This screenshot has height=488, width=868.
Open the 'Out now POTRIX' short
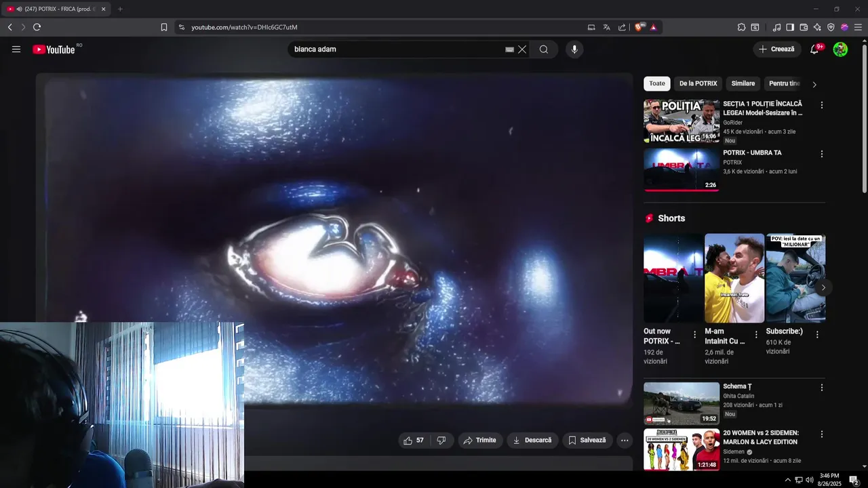point(673,278)
